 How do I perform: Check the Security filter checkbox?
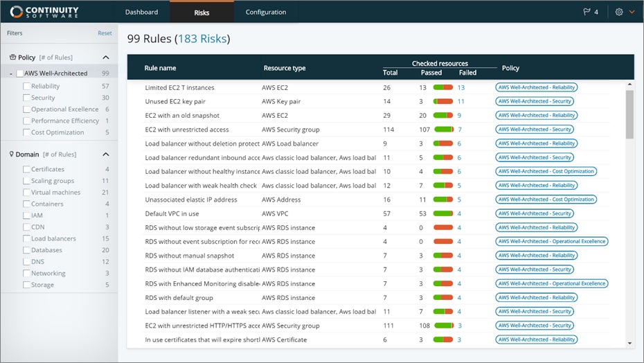26,98
